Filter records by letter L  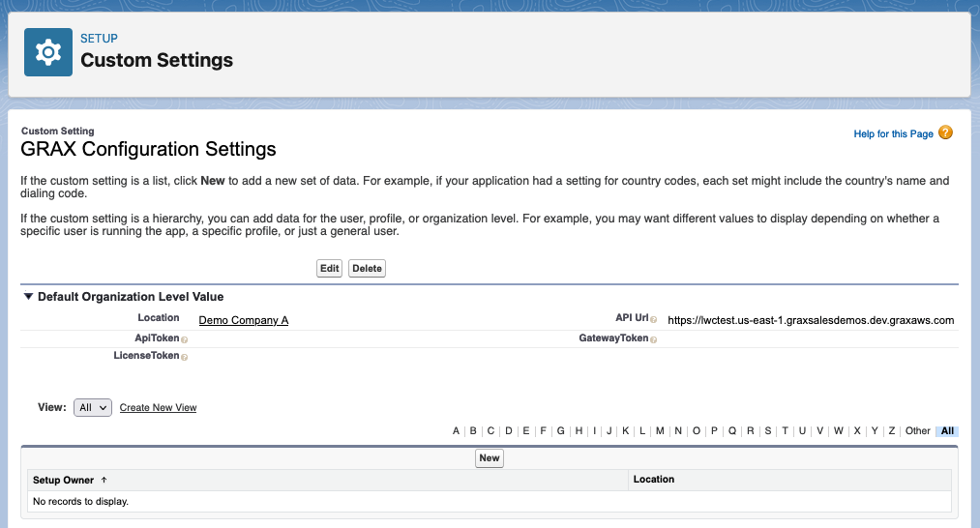pyautogui.click(x=641, y=430)
